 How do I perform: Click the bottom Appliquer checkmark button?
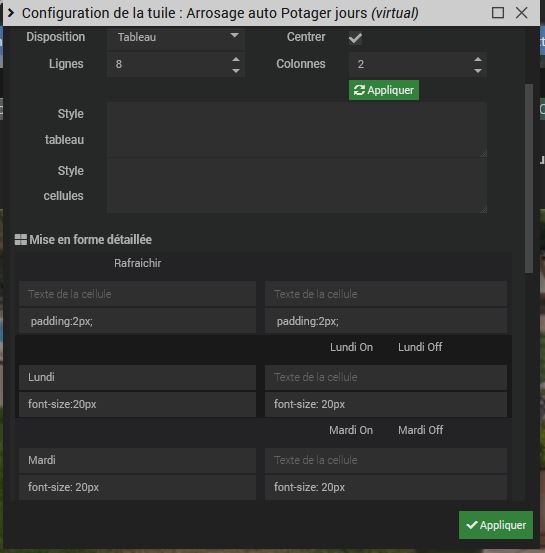tap(496, 525)
